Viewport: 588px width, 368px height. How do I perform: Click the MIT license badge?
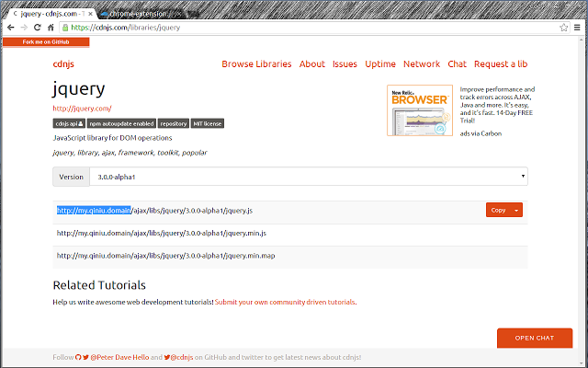208,123
